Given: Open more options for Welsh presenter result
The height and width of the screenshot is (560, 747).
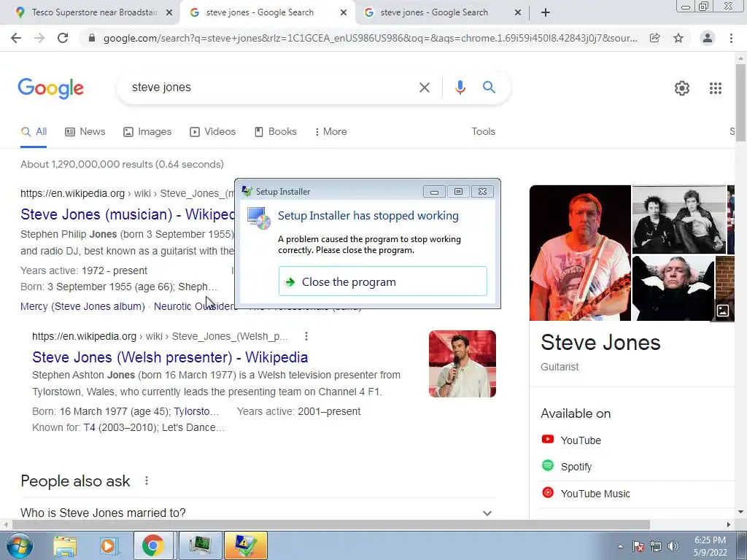Looking at the screenshot, I should coord(306,337).
